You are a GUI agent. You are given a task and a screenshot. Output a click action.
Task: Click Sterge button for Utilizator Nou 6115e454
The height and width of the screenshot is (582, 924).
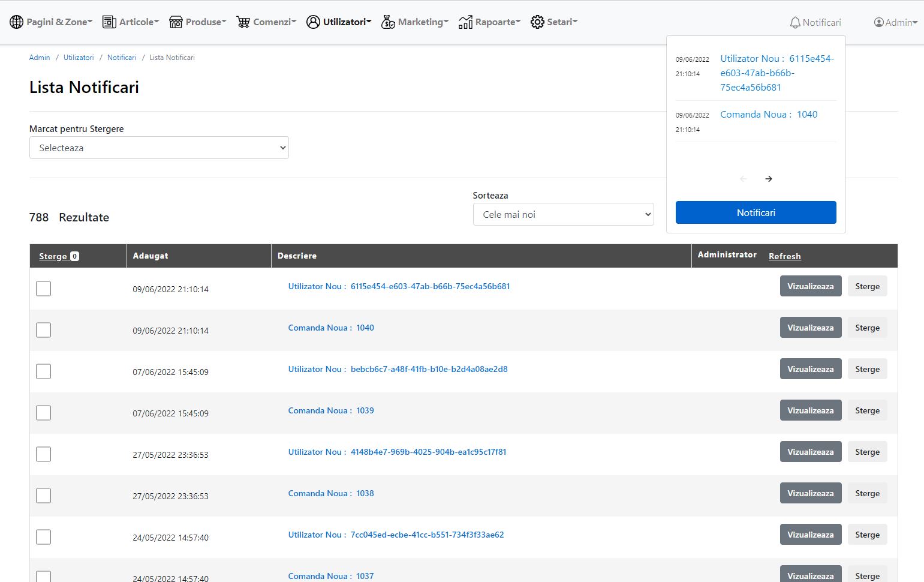click(x=867, y=286)
